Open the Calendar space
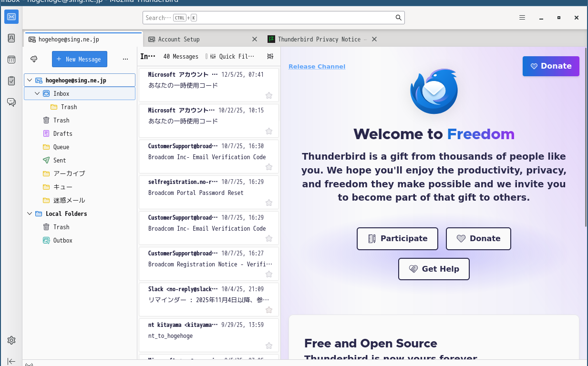The image size is (588, 366). point(11,59)
